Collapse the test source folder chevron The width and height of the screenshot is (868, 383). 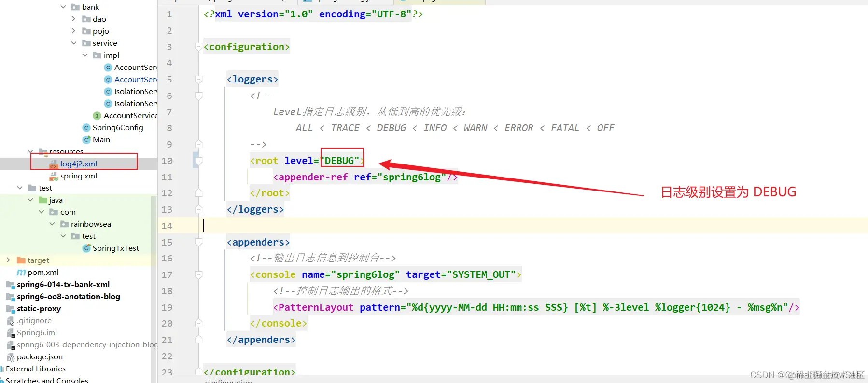[x=20, y=188]
